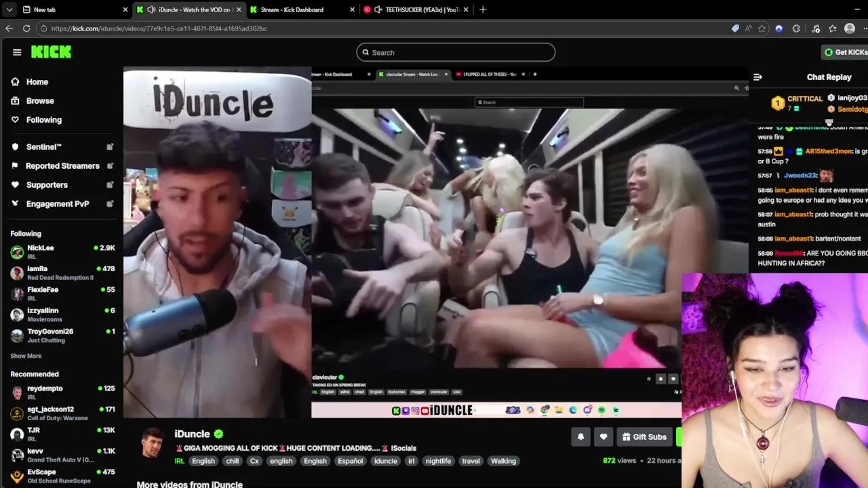Go back in browser history
Viewport: 868px width, 488px height.
pos(9,28)
